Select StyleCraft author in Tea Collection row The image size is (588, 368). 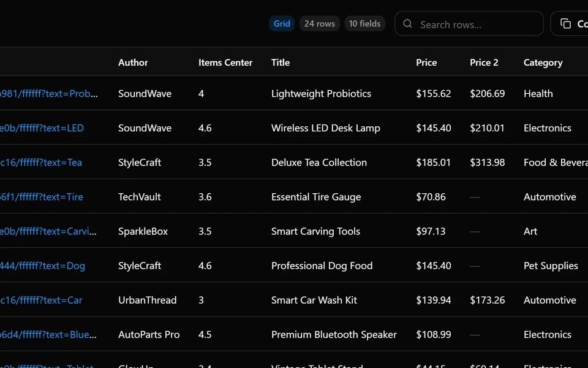point(140,163)
